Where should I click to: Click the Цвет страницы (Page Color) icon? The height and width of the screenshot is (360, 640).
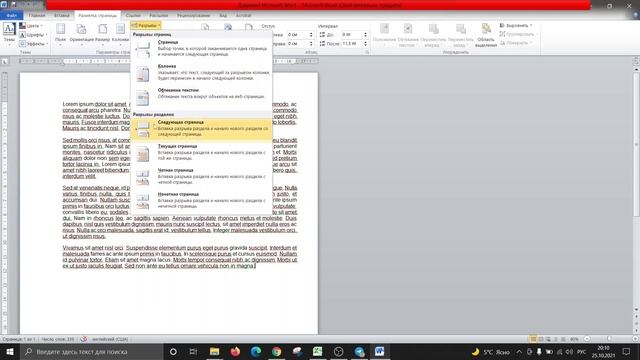click(x=228, y=27)
